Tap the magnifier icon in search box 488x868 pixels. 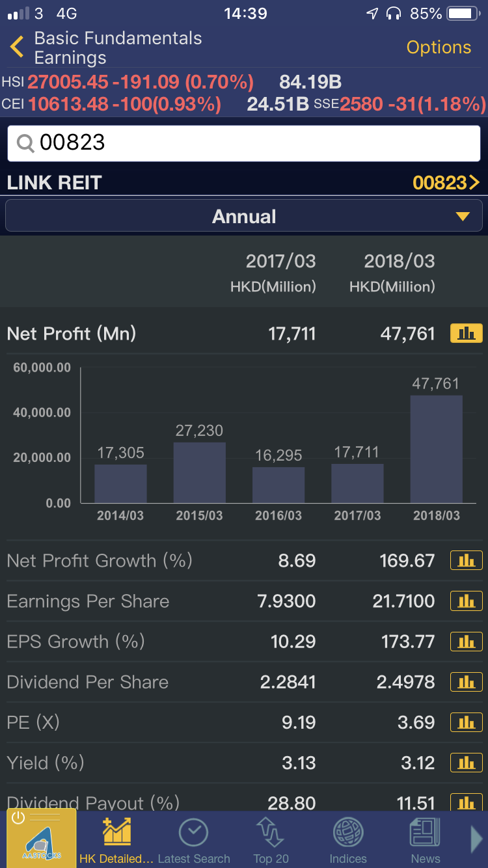point(25,143)
